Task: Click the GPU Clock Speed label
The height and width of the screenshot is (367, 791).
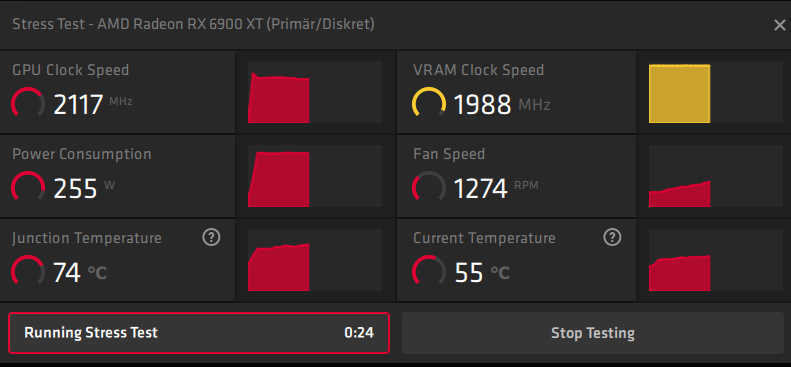Action: click(71, 70)
